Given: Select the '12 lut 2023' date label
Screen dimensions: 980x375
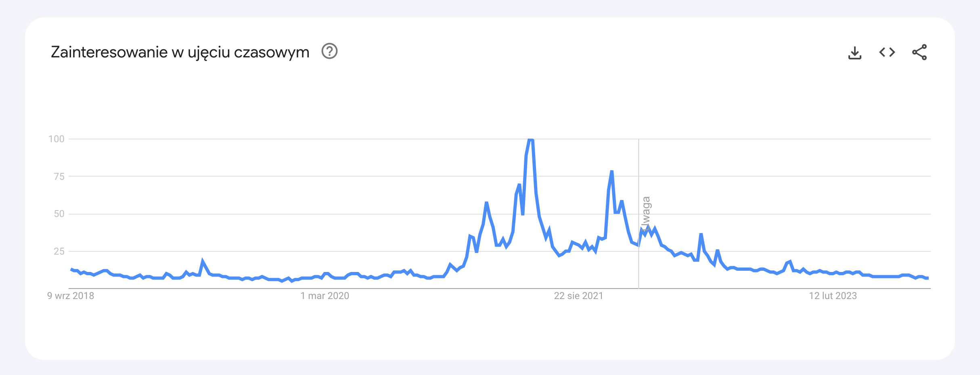Looking at the screenshot, I should click(x=833, y=296).
